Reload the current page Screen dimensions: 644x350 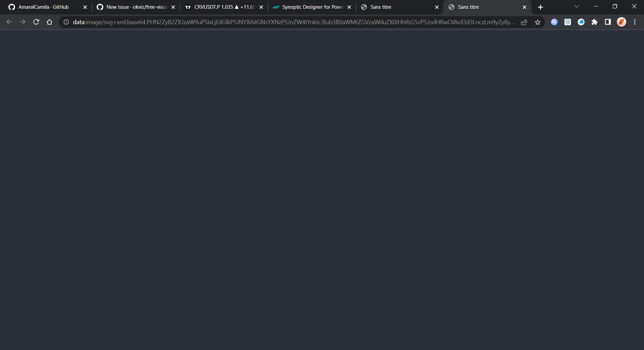point(36,22)
